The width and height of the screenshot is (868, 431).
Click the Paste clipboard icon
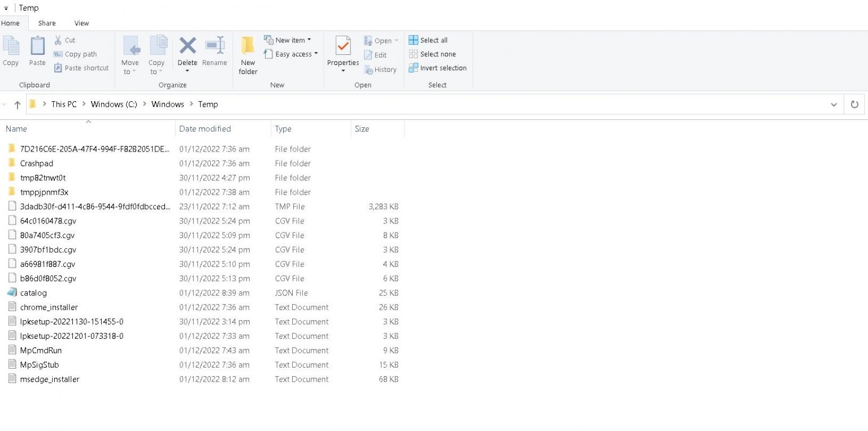point(37,46)
